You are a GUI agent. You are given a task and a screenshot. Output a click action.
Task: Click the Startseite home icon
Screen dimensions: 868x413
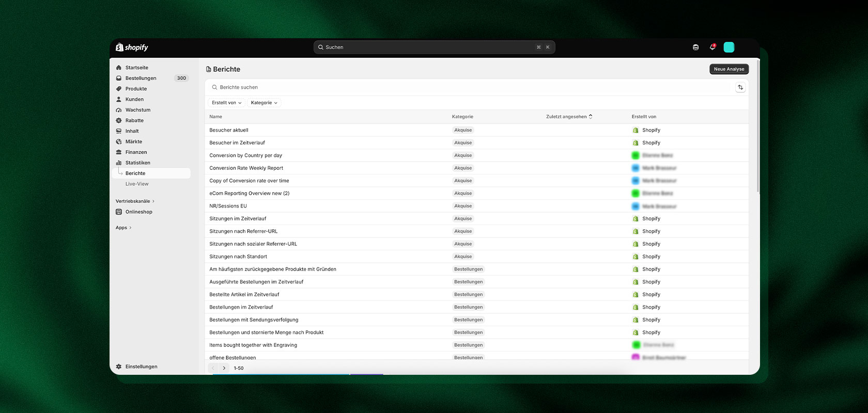[119, 68]
